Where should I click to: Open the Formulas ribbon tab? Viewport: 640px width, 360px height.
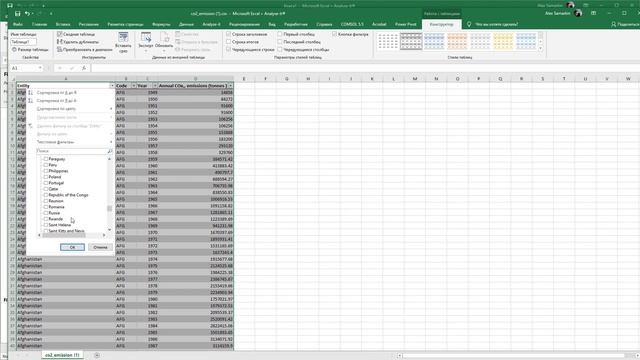[161, 24]
